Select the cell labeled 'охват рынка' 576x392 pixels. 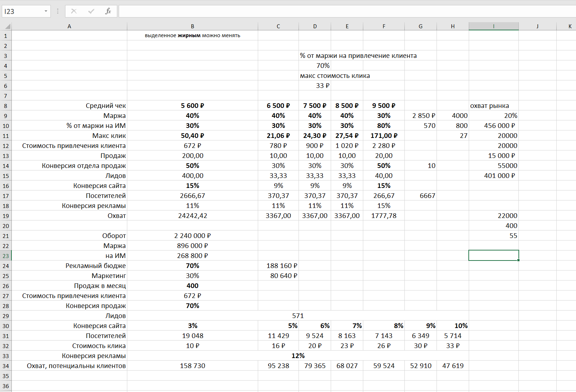tap(493, 106)
